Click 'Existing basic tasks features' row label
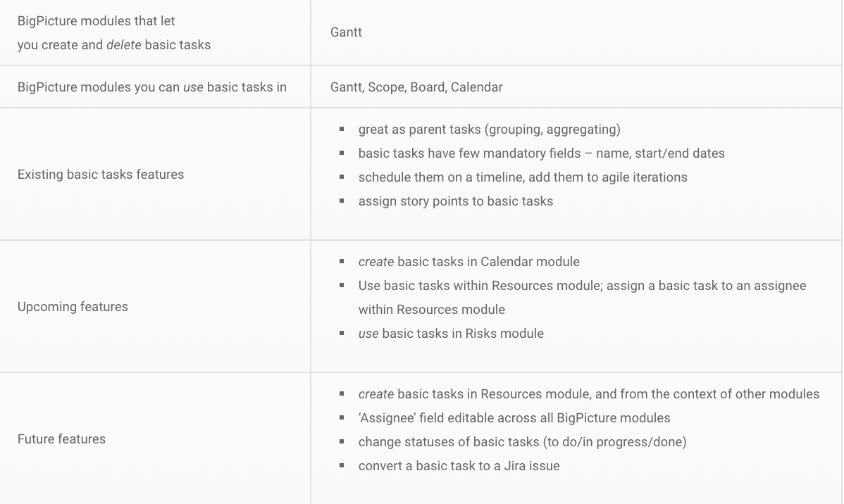 tap(101, 175)
